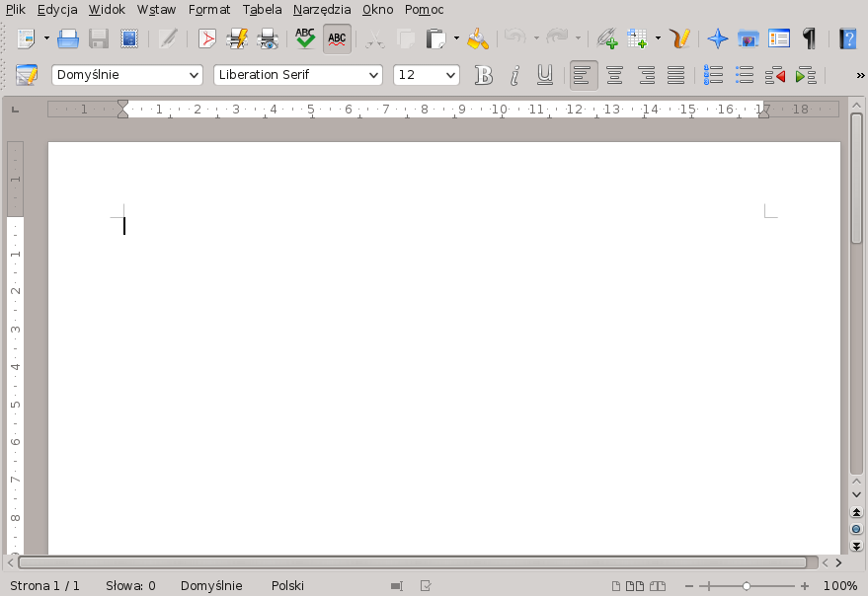Open the Narzędzia menu
Screen dimensions: 868x596
pyautogui.click(x=321, y=10)
